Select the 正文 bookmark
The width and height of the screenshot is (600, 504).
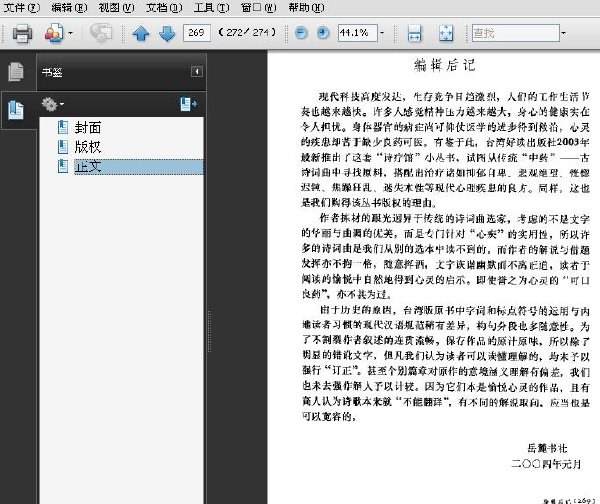coord(139,167)
